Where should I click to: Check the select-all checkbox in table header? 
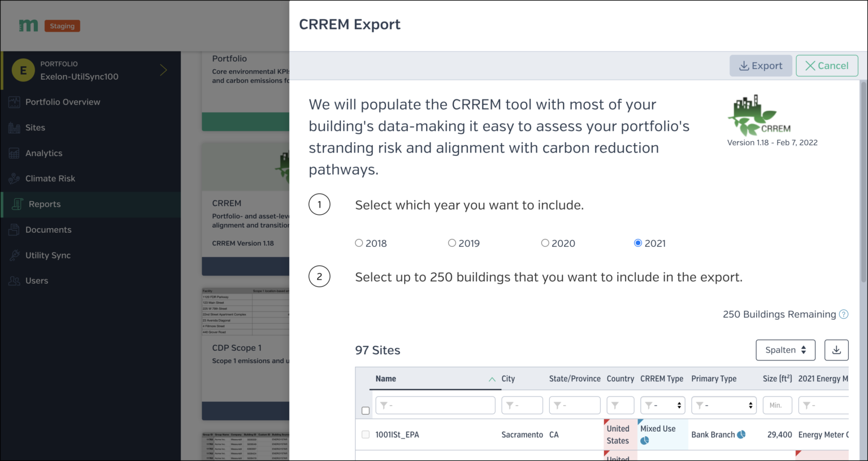366,410
